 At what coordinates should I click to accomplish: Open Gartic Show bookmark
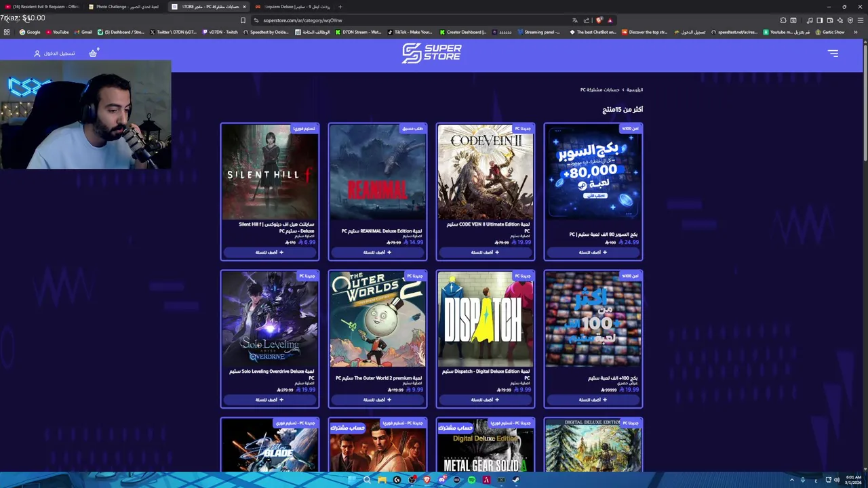click(x=829, y=32)
